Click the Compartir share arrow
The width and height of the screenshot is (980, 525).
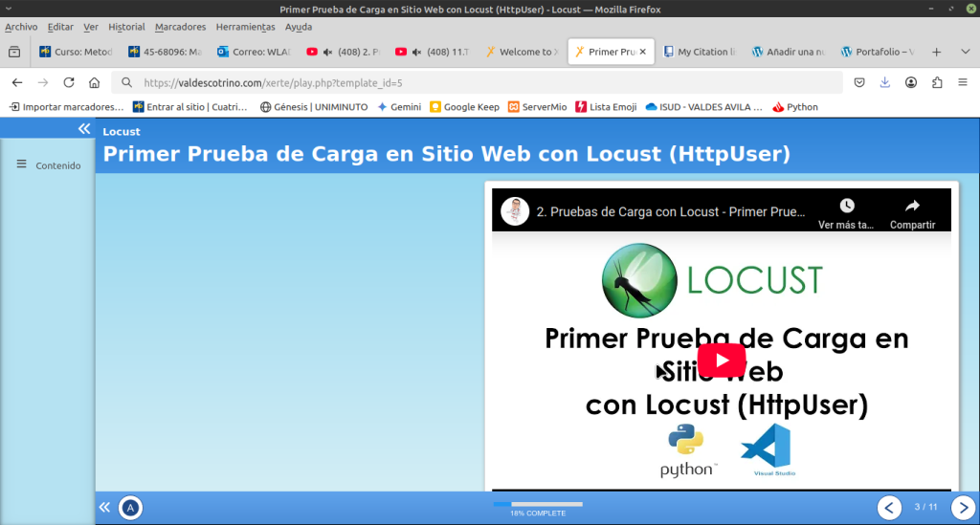tap(912, 206)
